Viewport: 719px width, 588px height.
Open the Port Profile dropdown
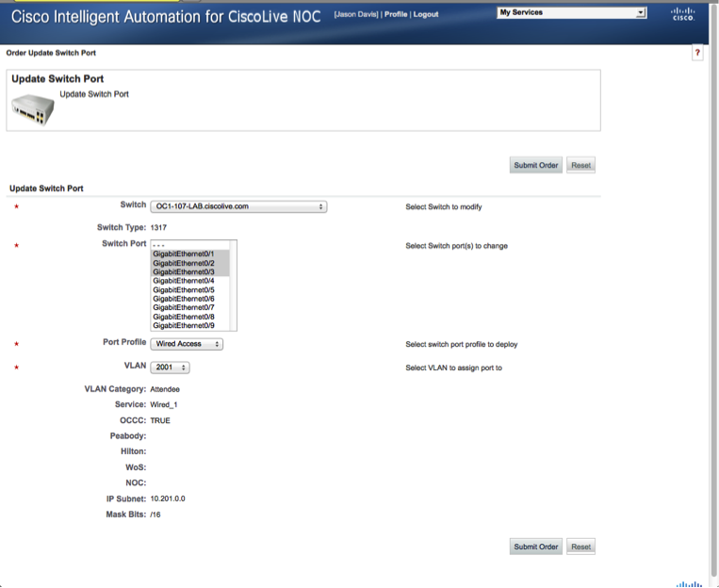tap(188, 344)
